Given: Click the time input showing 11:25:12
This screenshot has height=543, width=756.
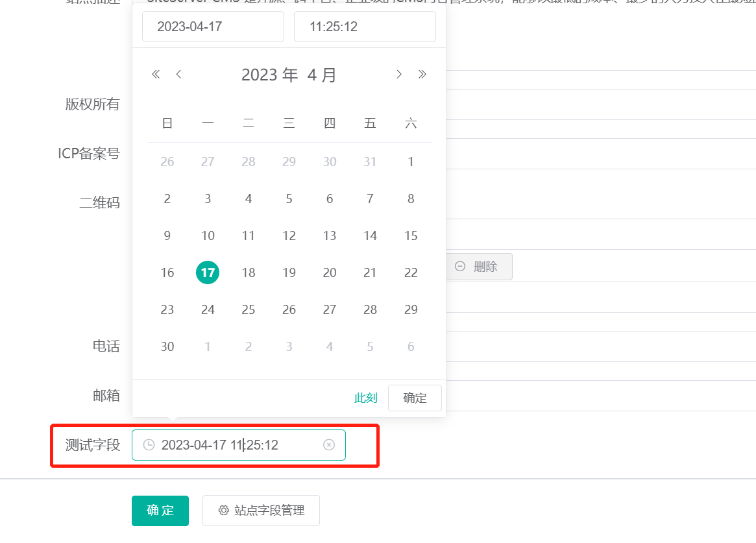Looking at the screenshot, I should 365,27.
